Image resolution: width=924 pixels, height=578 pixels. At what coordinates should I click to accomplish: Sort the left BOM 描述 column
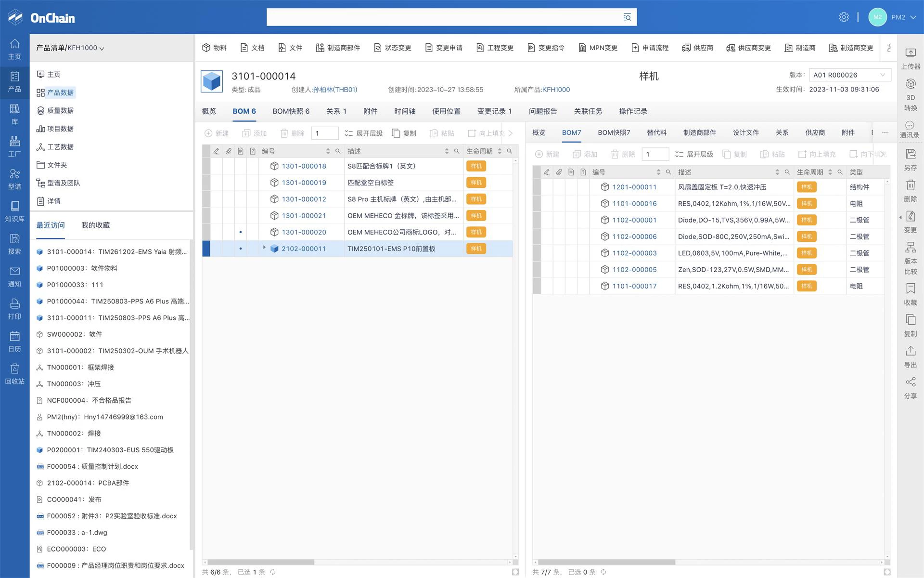coord(447,151)
